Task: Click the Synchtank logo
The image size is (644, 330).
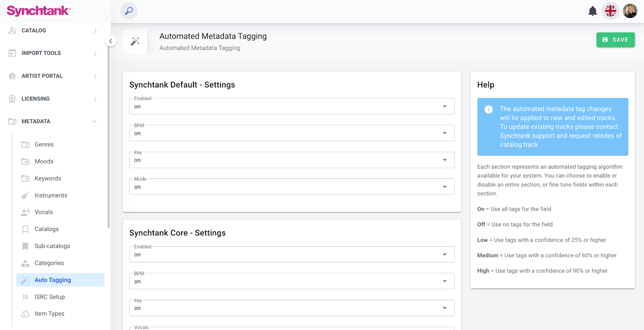Action: [x=39, y=11]
